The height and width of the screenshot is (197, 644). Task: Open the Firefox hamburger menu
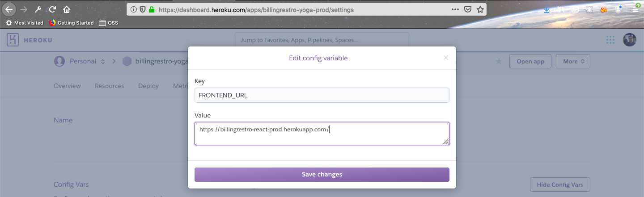636,8
